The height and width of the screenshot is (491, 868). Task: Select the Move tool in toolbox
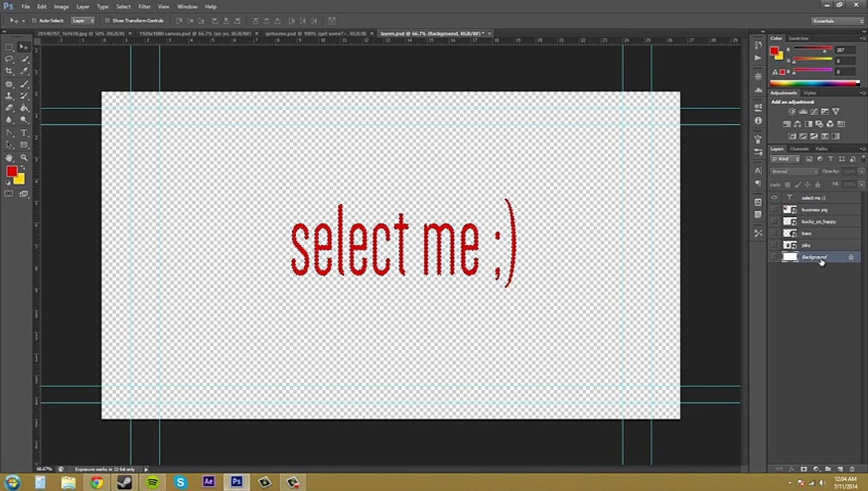[x=24, y=47]
